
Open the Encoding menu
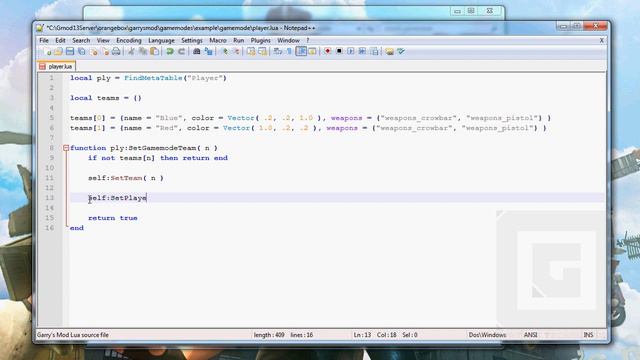pyautogui.click(x=129, y=40)
